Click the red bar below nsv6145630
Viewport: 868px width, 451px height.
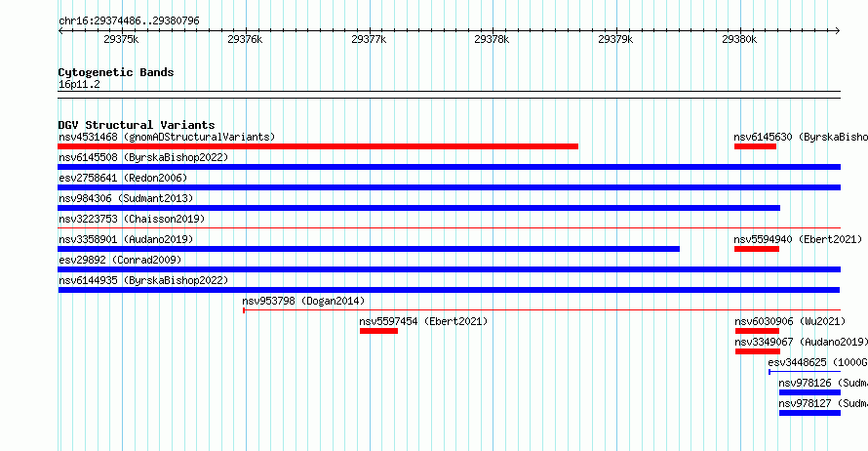[x=755, y=146]
